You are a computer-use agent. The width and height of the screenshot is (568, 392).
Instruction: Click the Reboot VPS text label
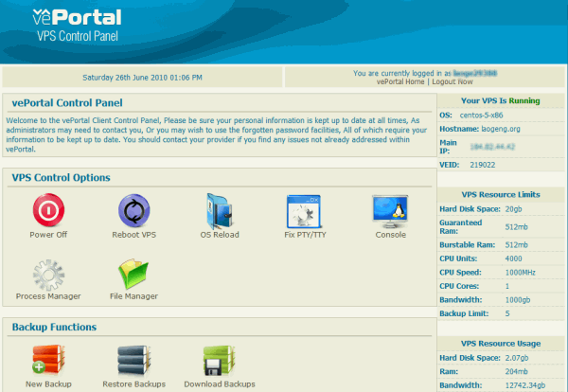[134, 235]
